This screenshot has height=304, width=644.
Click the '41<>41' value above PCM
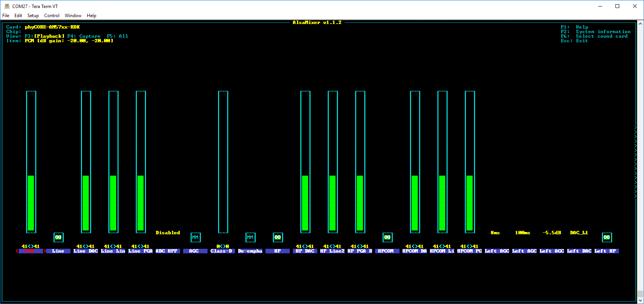tap(31, 246)
